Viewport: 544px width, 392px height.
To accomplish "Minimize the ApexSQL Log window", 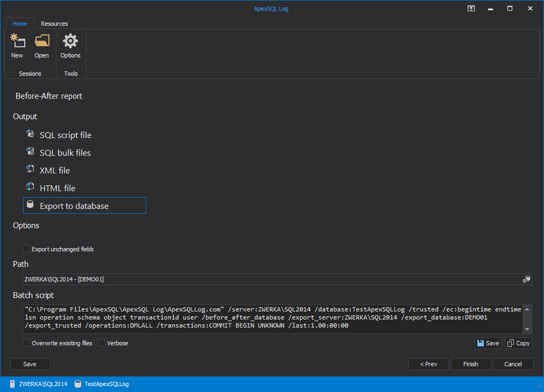I will point(490,9).
